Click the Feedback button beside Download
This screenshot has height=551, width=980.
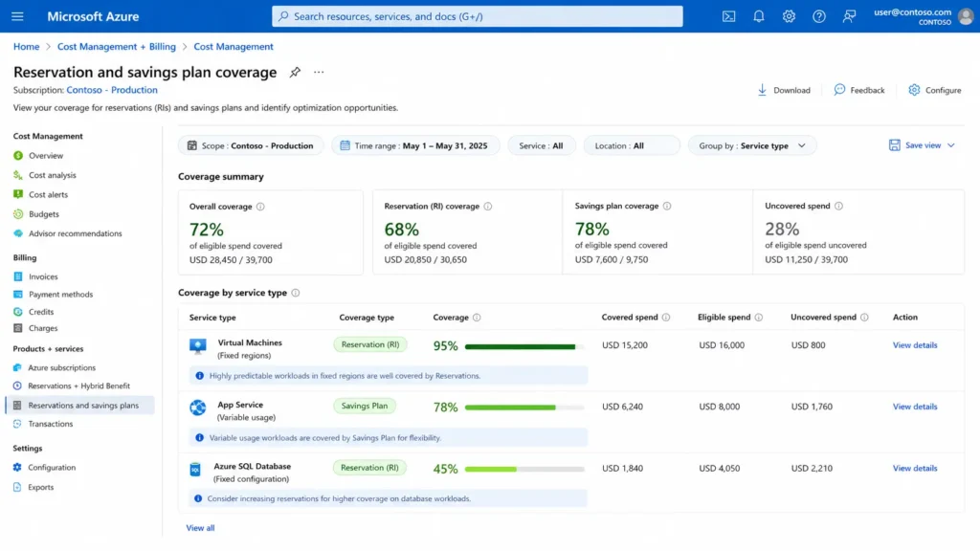pos(859,90)
